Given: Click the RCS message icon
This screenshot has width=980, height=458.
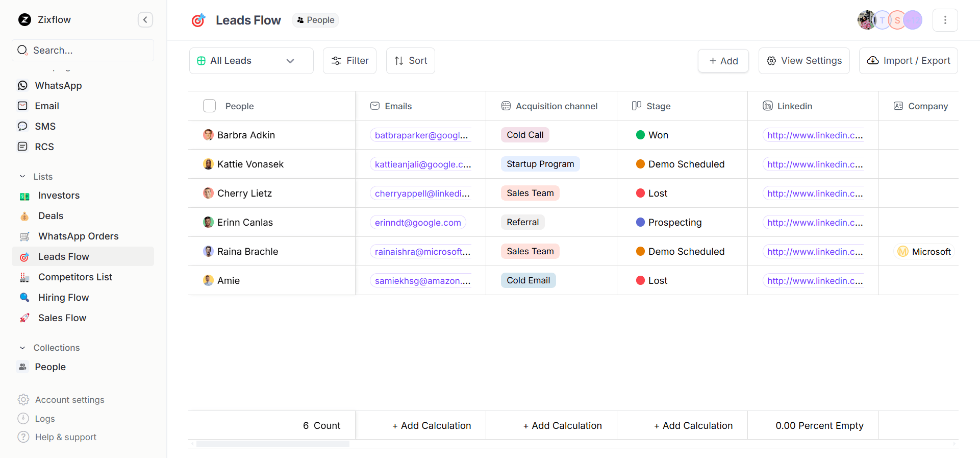Looking at the screenshot, I should click(22, 147).
